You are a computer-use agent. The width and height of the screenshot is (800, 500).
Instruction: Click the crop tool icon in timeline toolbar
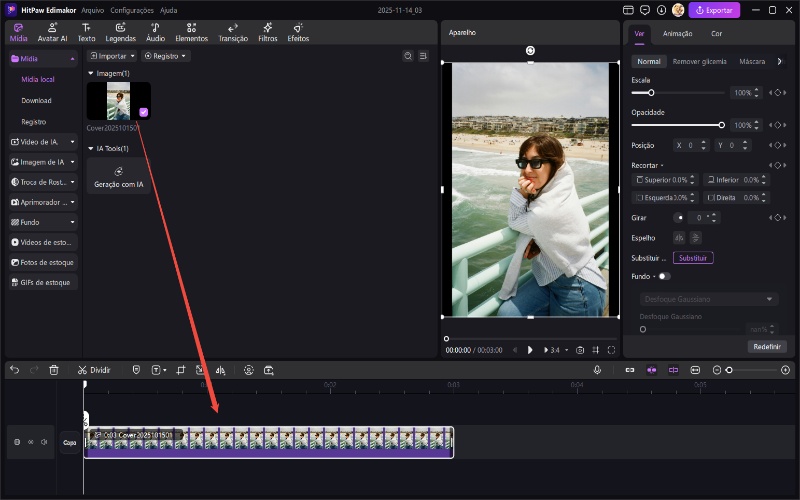(x=181, y=370)
